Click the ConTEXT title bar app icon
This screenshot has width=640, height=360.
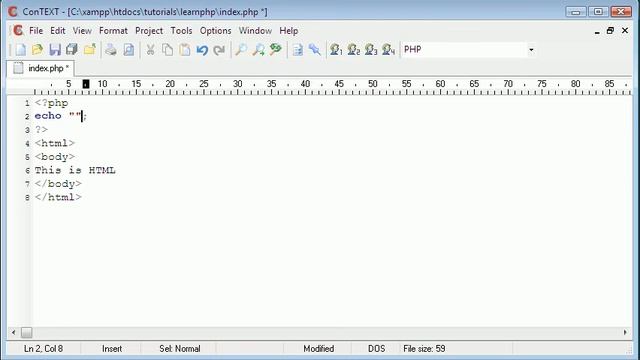coord(13,12)
